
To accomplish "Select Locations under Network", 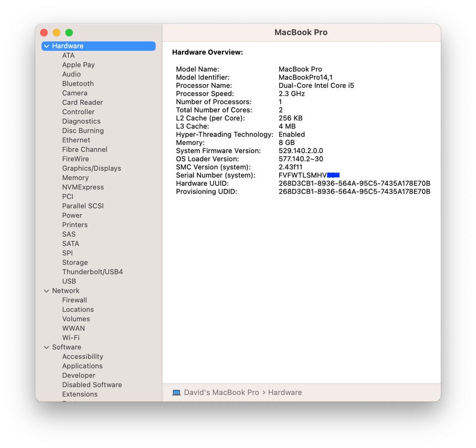I will (78, 309).
